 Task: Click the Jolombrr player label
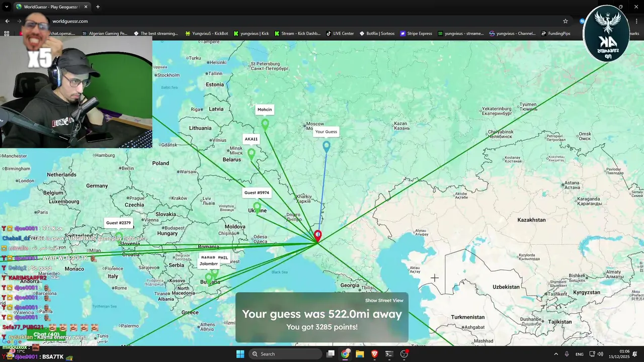coord(209,264)
